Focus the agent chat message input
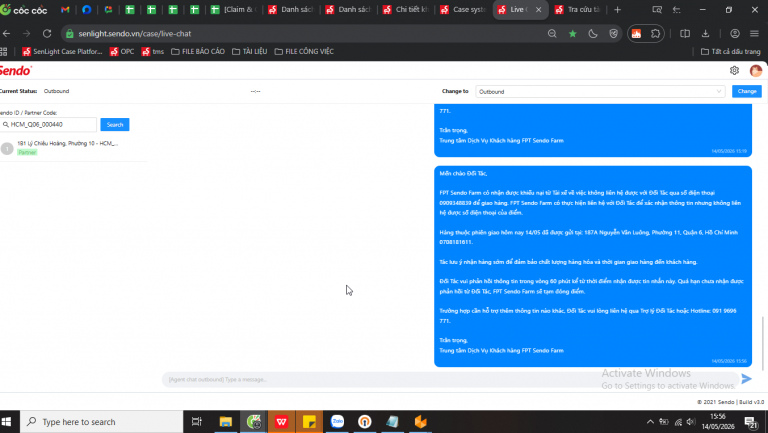 click(x=450, y=379)
